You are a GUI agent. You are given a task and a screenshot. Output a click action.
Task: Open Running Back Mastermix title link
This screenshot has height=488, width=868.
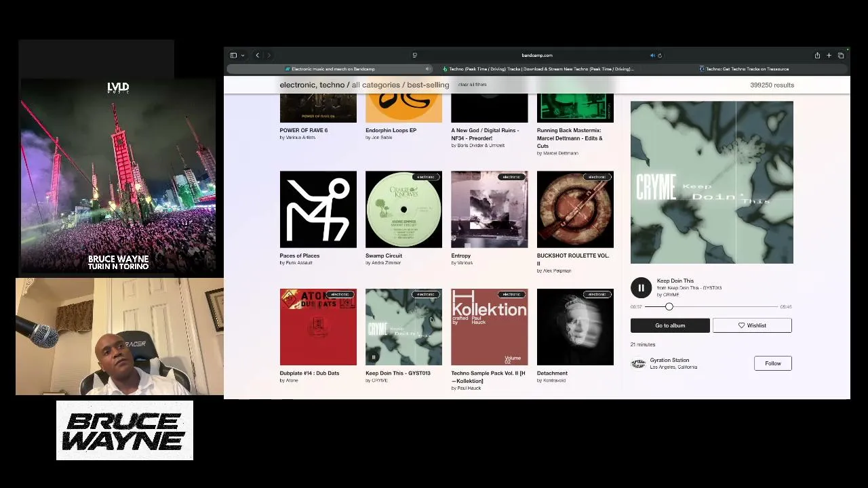tap(570, 138)
